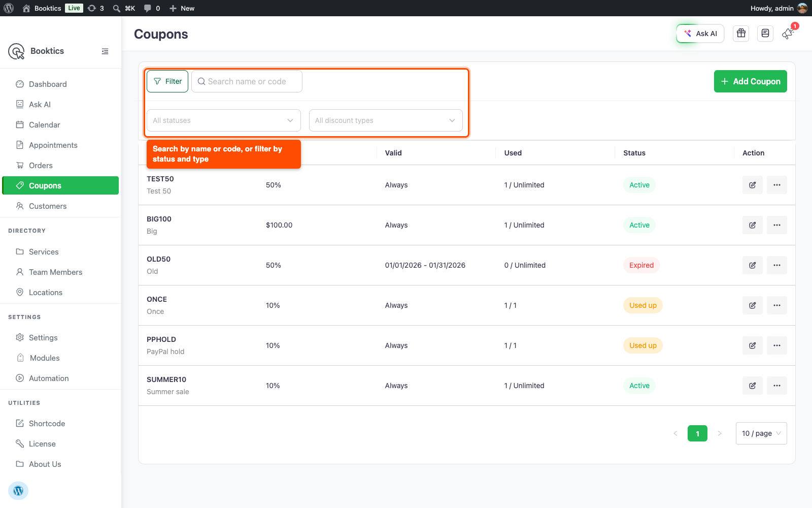
Task: Open the updates indicator showing 3
Action: pyautogui.click(x=95, y=8)
